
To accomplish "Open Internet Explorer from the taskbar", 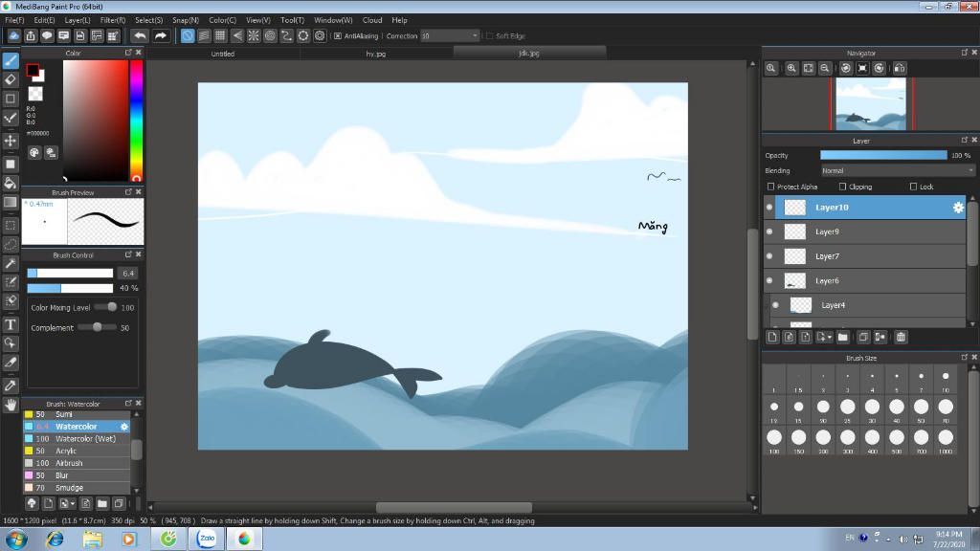I will click(55, 539).
